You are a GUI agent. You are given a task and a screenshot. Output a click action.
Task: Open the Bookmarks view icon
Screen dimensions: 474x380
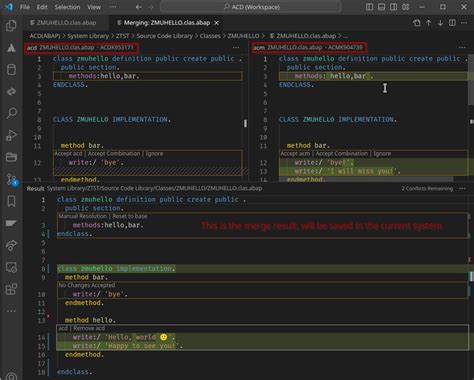[x=11, y=201]
